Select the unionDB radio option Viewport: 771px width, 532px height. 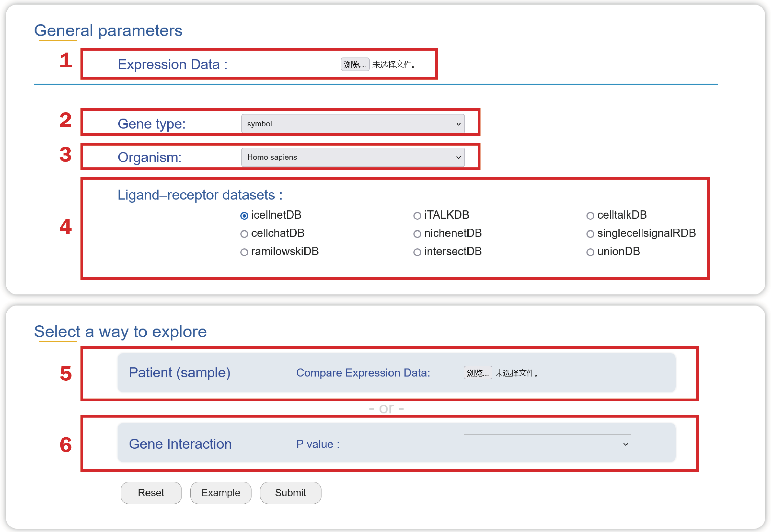coord(590,252)
